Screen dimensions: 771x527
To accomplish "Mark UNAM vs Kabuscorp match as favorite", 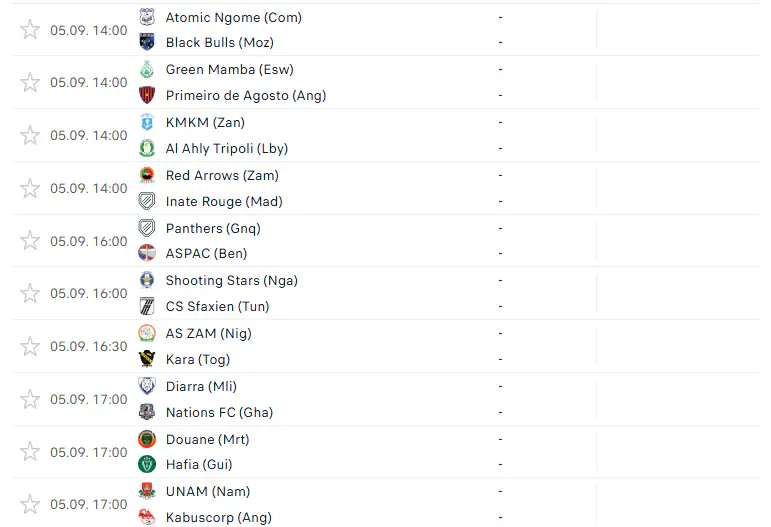I will [x=30, y=504].
